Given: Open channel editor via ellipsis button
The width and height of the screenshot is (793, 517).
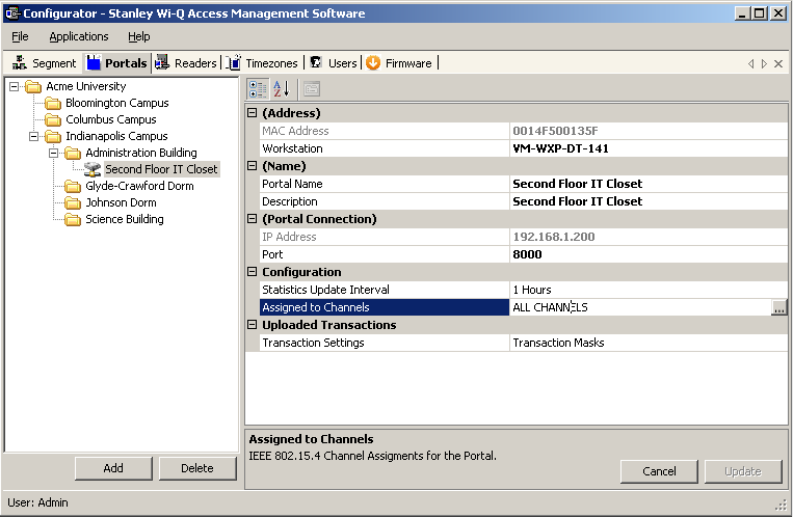Looking at the screenshot, I should tap(779, 308).
